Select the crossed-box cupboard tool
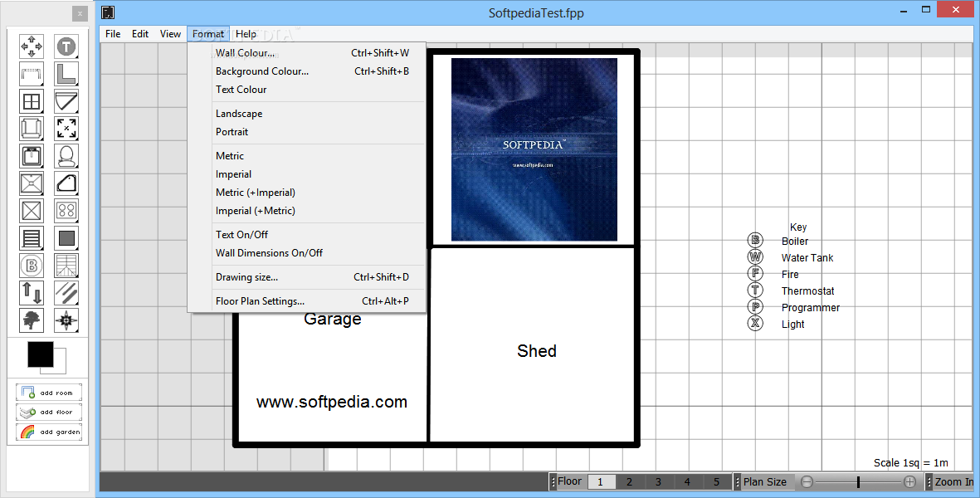 coord(32,211)
